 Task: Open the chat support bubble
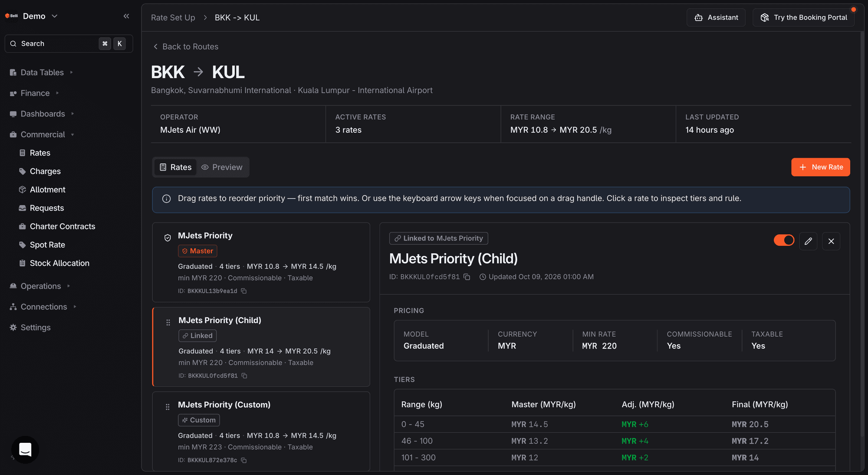[25, 450]
